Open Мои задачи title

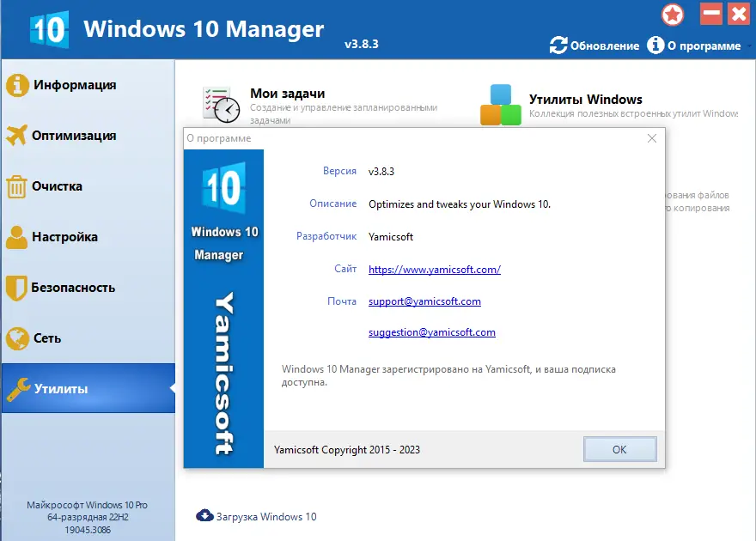[287, 94]
